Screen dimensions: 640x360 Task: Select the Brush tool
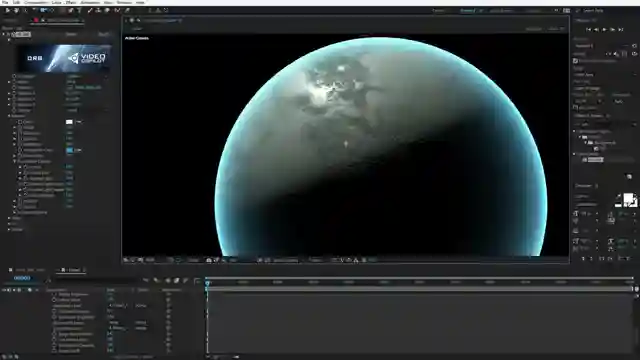(x=90, y=10)
